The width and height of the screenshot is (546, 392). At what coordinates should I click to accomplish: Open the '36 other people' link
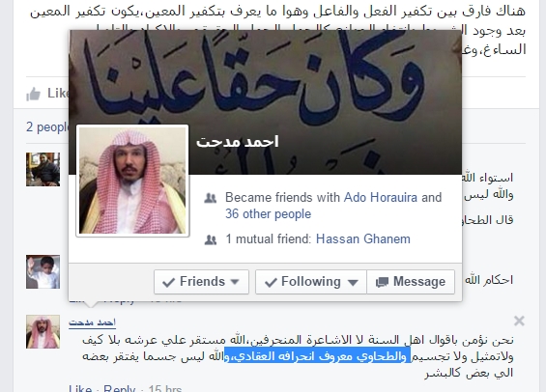(x=268, y=214)
